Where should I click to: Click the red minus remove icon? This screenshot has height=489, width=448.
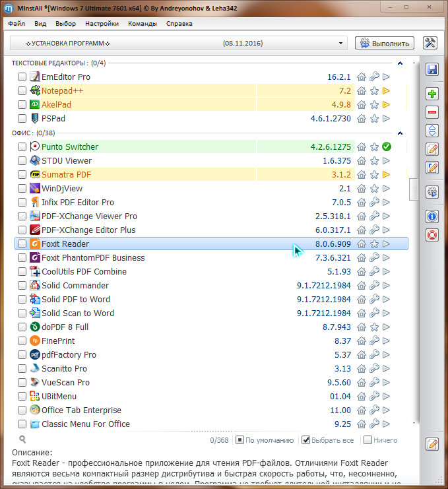(x=432, y=112)
